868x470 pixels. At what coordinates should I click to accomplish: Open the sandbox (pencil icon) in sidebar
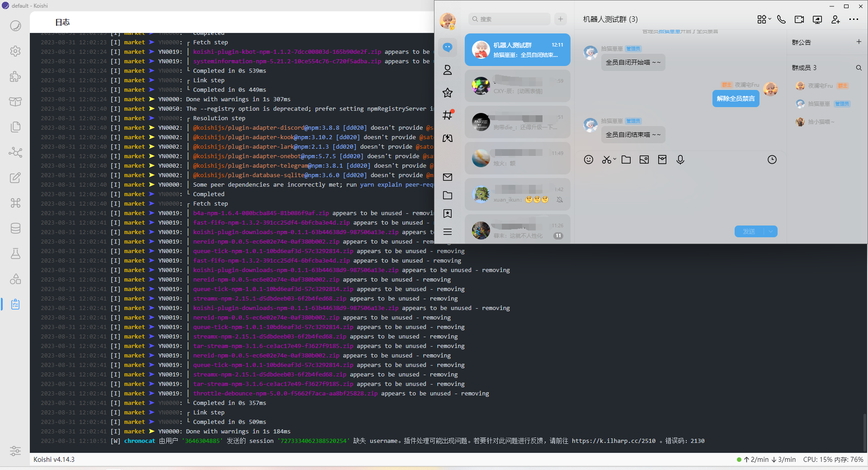tap(15, 177)
